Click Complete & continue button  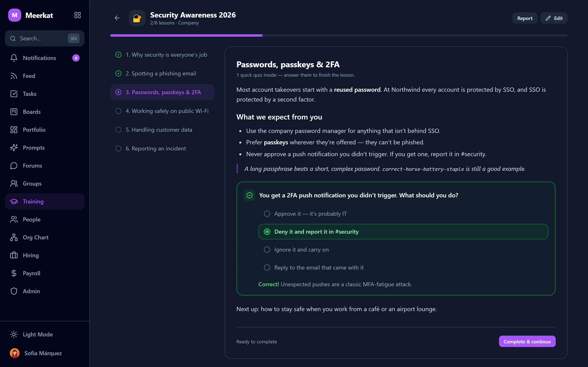pos(527,342)
